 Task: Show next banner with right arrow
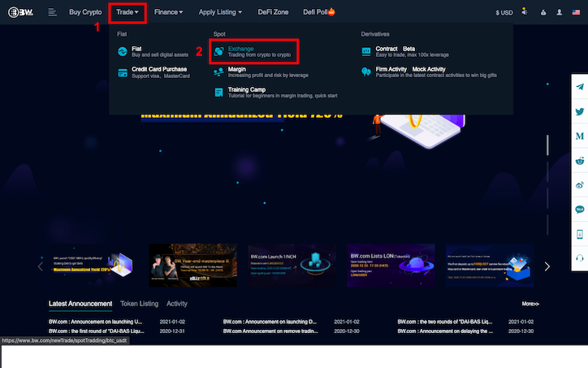click(547, 266)
